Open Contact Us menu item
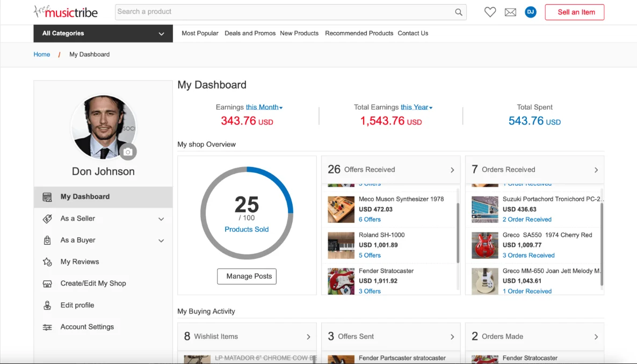The width and height of the screenshot is (637, 364). [x=412, y=33]
